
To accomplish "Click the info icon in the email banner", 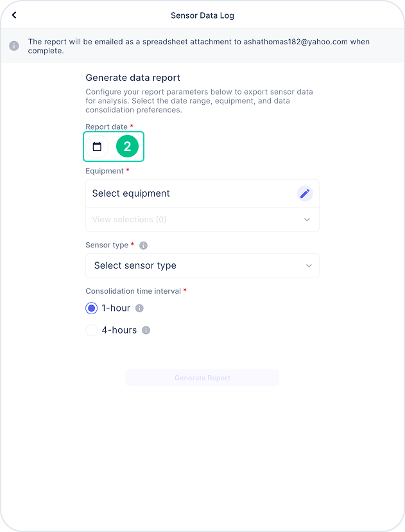I will 14,46.
